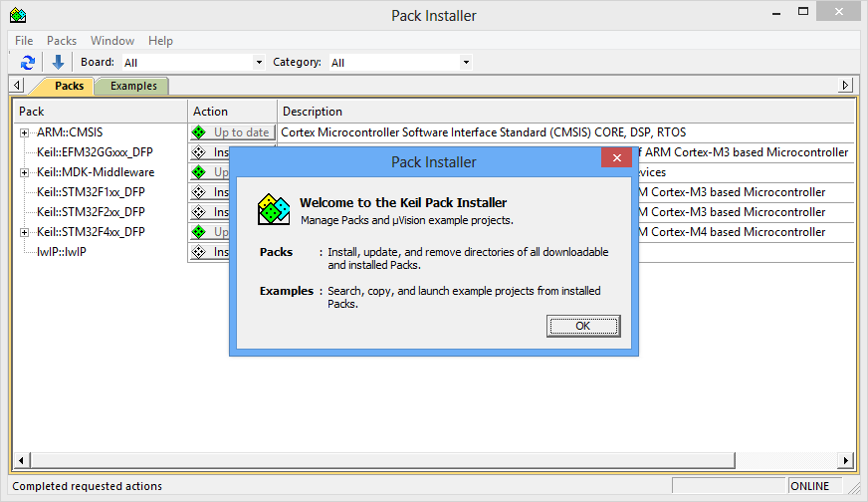
Task: Maximize the Pack Installer window
Action: click(x=803, y=12)
